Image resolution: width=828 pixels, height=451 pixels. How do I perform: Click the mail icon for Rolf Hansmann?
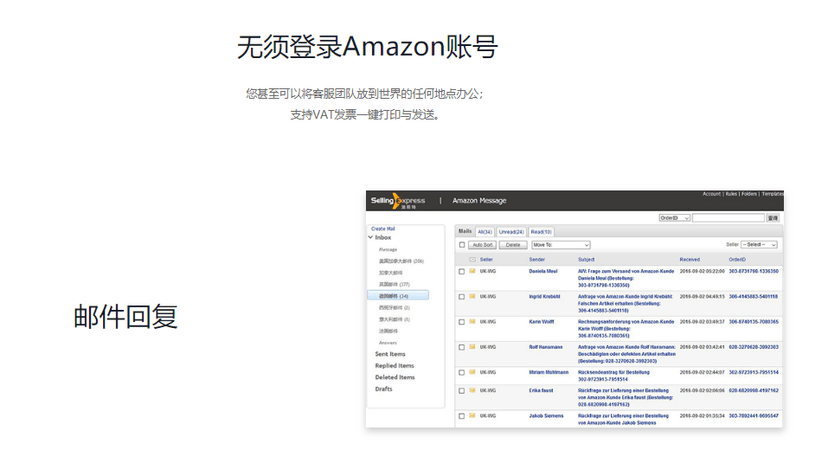coord(472,347)
